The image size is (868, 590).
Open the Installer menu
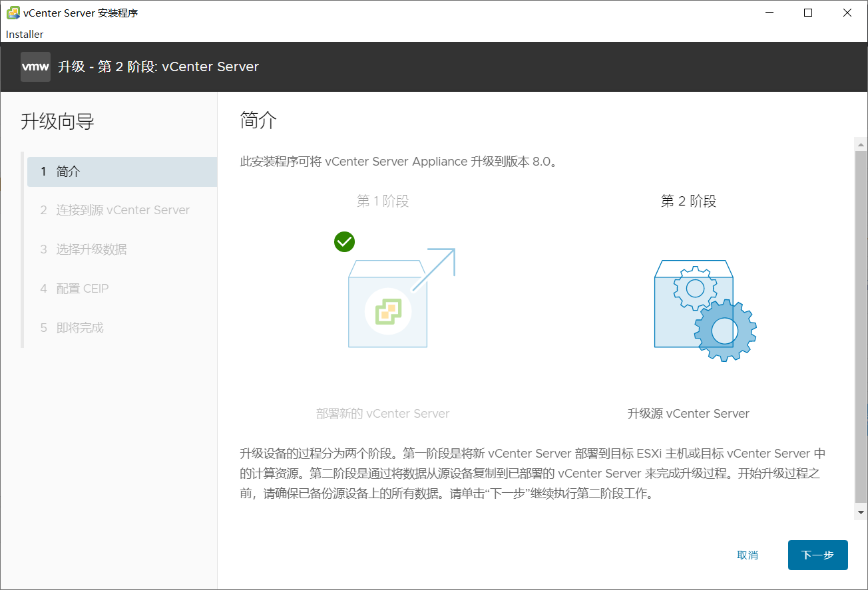(24, 34)
